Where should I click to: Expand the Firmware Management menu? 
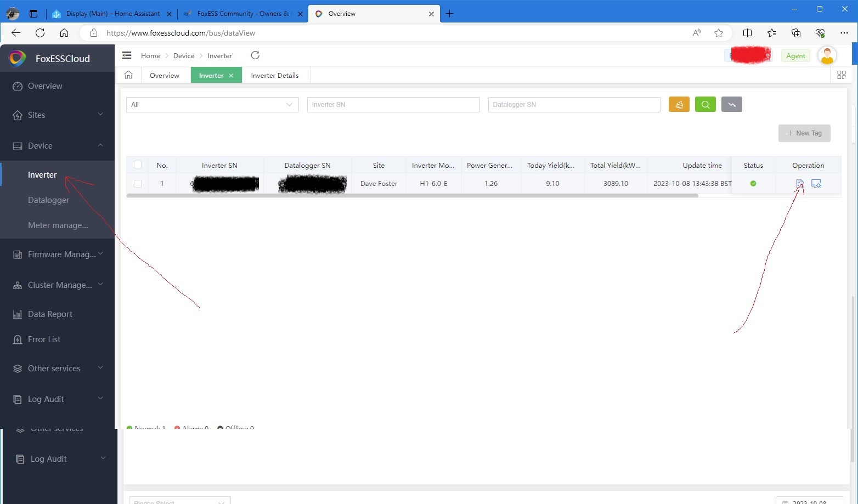tap(58, 254)
